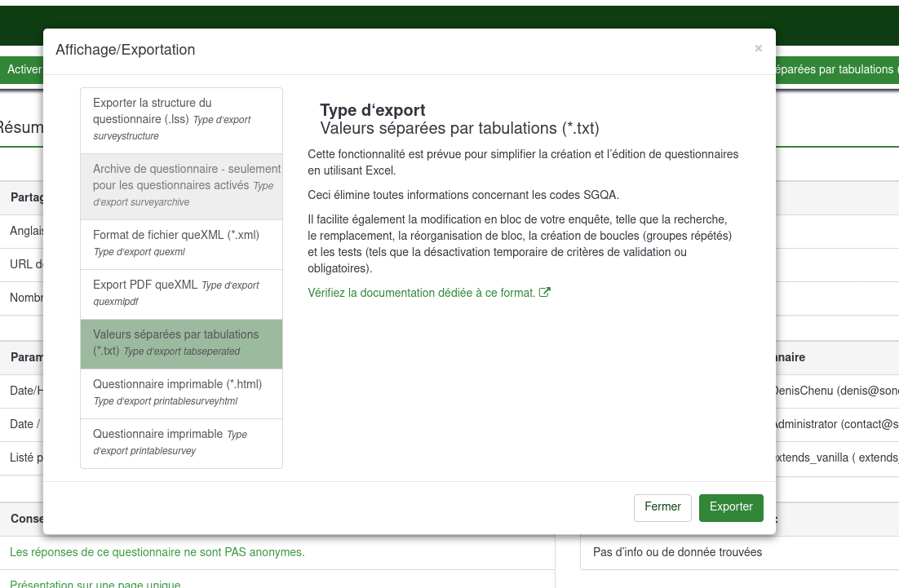This screenshot has height=588, width=899.
Task: Pick the 'Export PDF queXML' option
Action: click(x=181, y=294)
